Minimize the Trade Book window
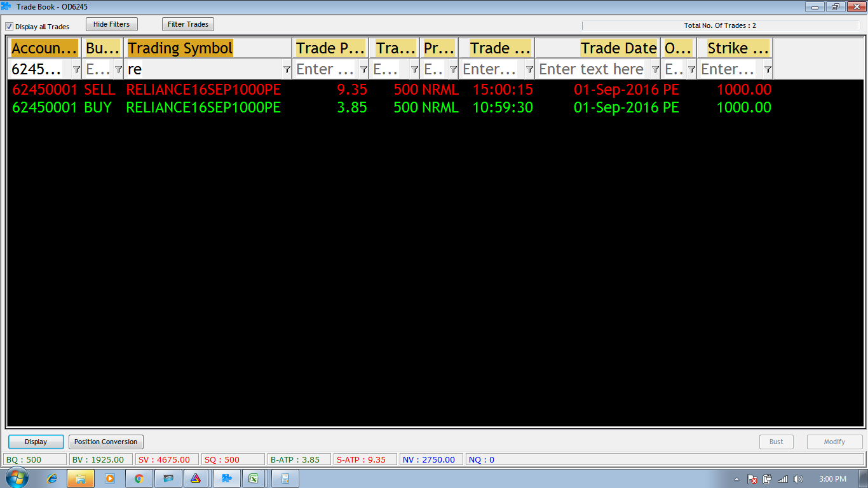This screenshot has height=488, width=868. pos(815,6)
